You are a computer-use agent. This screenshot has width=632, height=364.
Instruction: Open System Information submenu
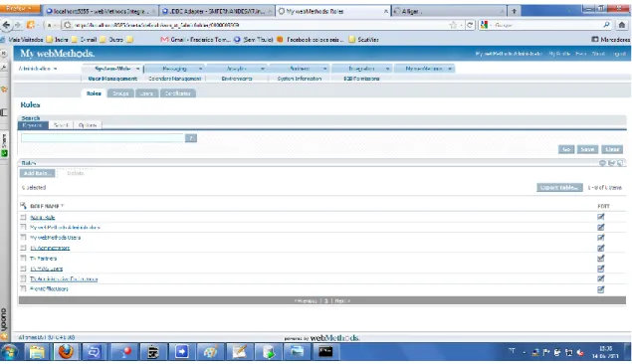click(300, 79)
